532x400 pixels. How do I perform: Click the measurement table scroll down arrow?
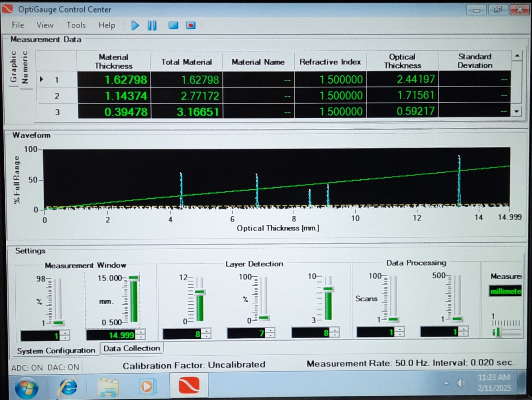coord(516,111)
